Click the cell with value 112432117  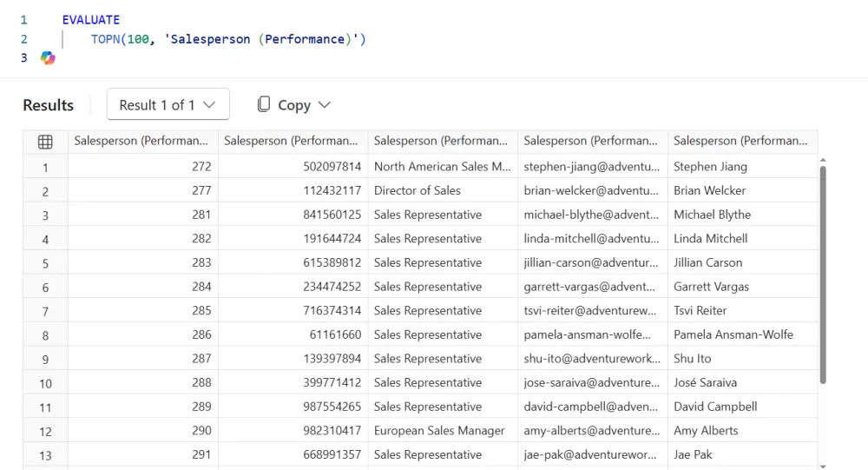(x=293, y=190)
